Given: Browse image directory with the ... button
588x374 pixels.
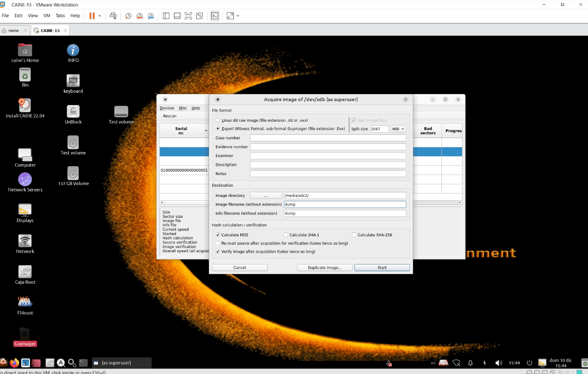Looking at the screenshot, I should tap(265, 195).
